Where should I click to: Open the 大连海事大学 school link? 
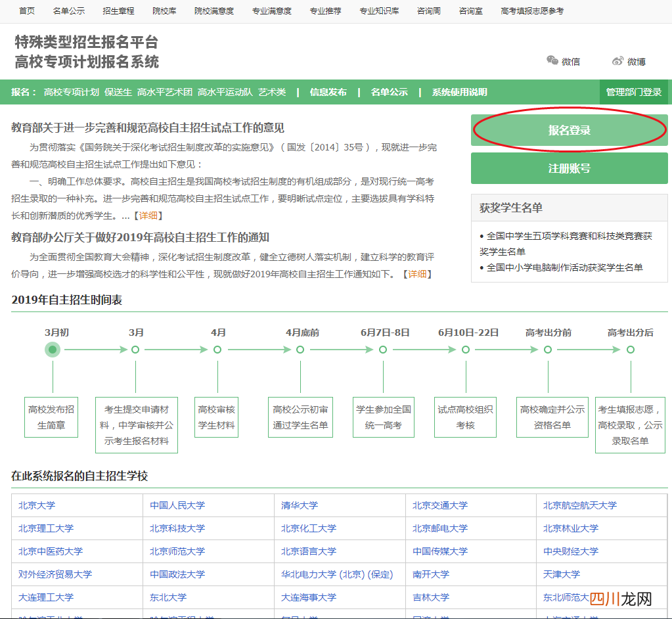click(x=309, y=597)
